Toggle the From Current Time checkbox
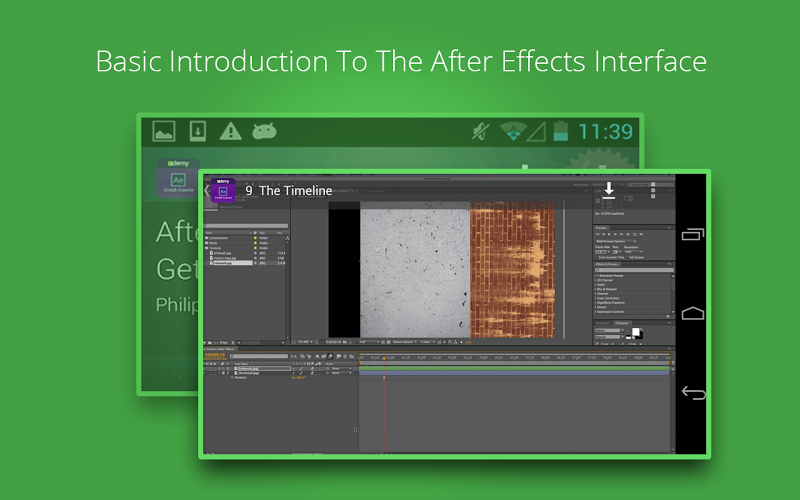The image size is (800, 500). click(598, 257)
